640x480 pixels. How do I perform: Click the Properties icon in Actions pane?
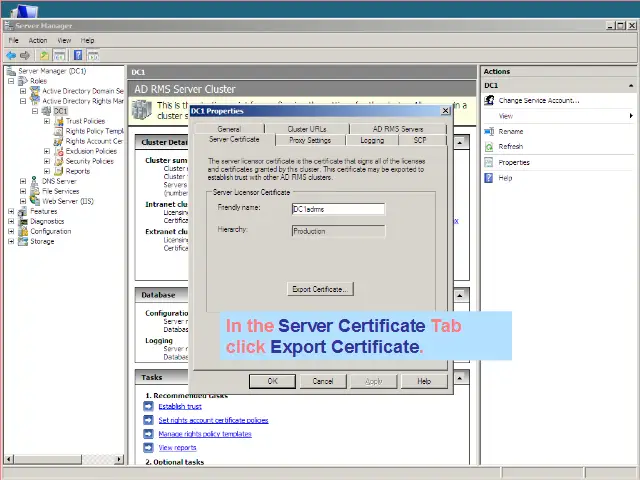pyautogui.click(x=490, y=162)
